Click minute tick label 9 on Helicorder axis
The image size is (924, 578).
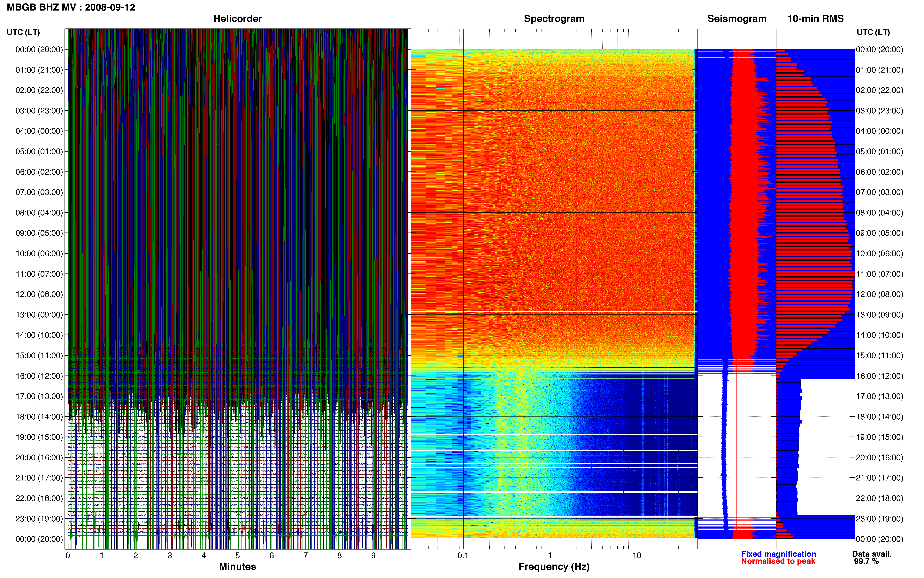[x=373, y=556]
